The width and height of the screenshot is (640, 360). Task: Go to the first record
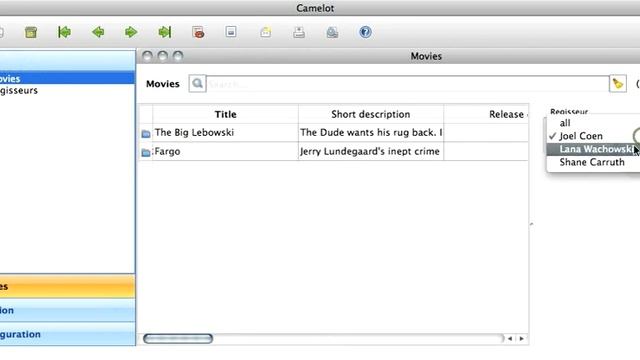pos(64,32)
